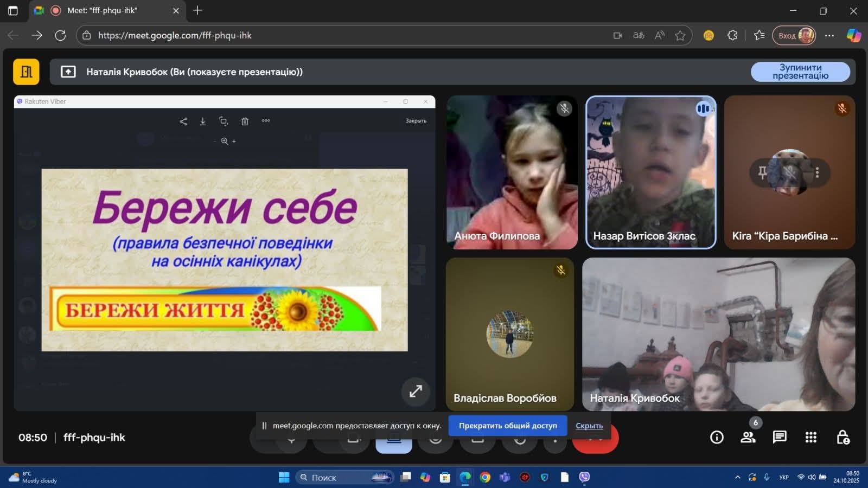Viewport: 868px width, 488px height.
Task: Open more options on Kira's tile
Action: coord(817,172)
